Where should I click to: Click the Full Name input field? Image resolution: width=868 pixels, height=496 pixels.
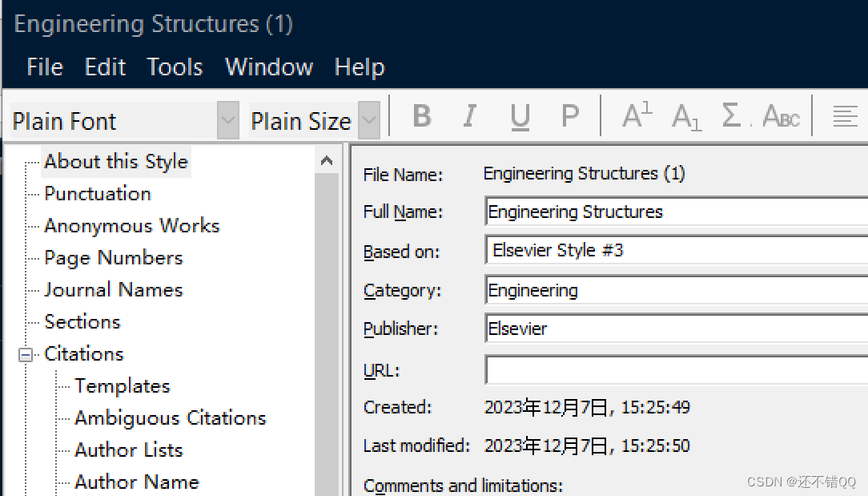coord(677,212)
